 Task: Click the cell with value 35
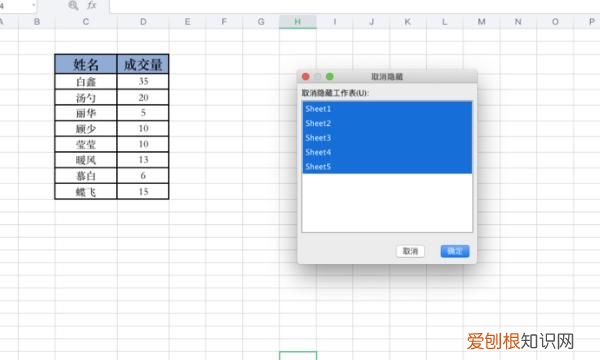point(143,81)
